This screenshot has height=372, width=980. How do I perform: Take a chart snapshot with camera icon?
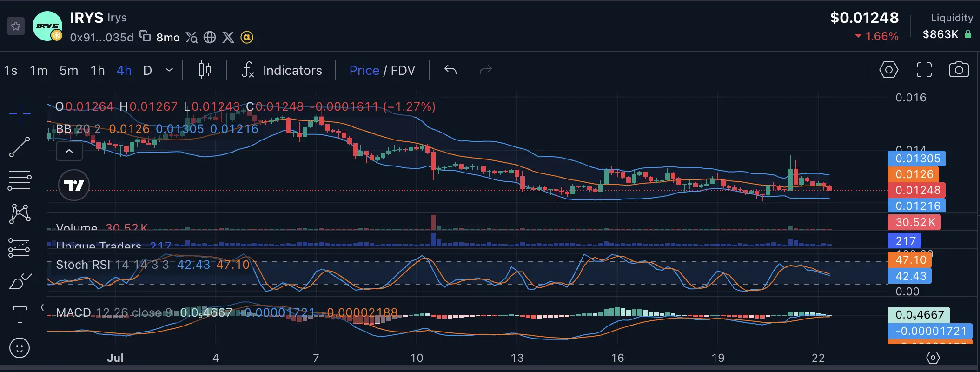point(959,70)
